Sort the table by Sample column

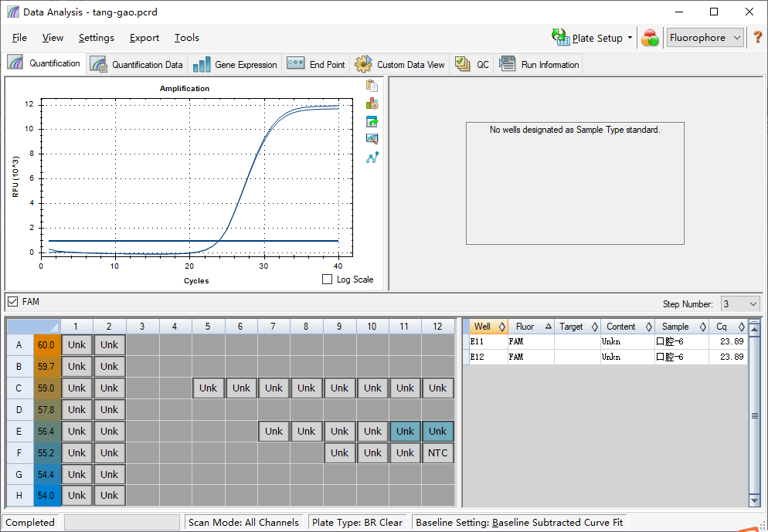click(x=681, y=327)
